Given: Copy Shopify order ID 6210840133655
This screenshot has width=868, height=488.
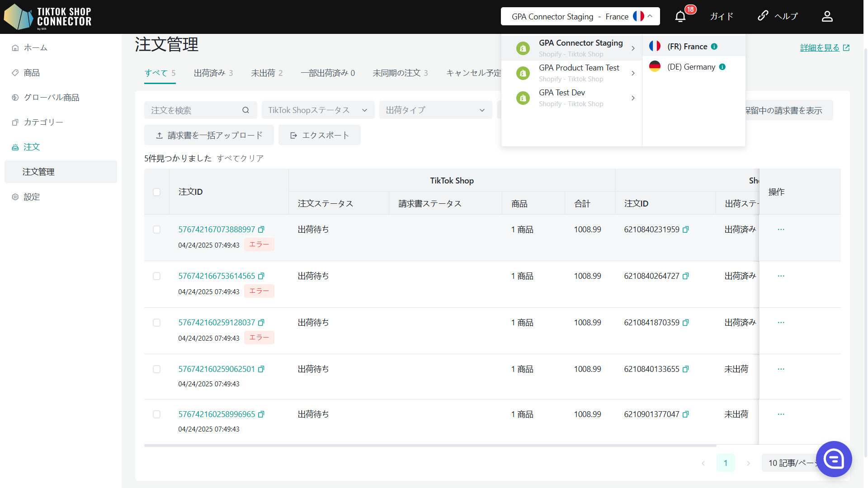Looking at the screenshot, I should (x=686, y=369).
